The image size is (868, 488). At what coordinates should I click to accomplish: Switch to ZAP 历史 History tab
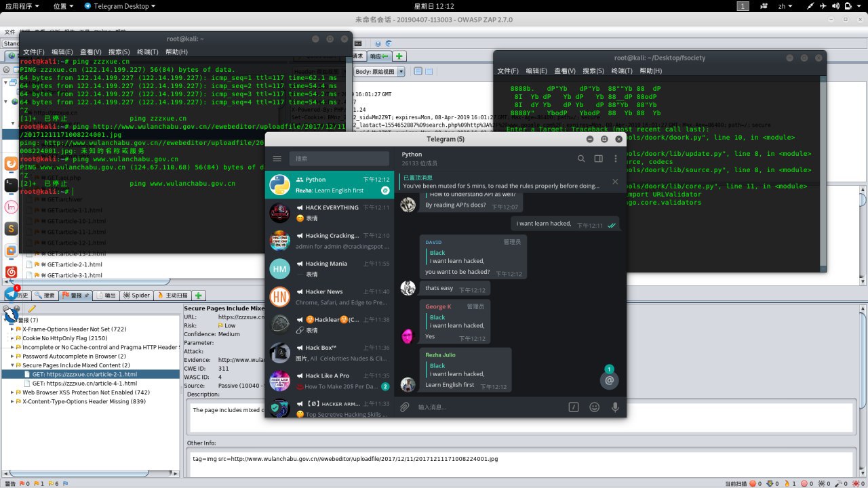[x=18, y=296]
